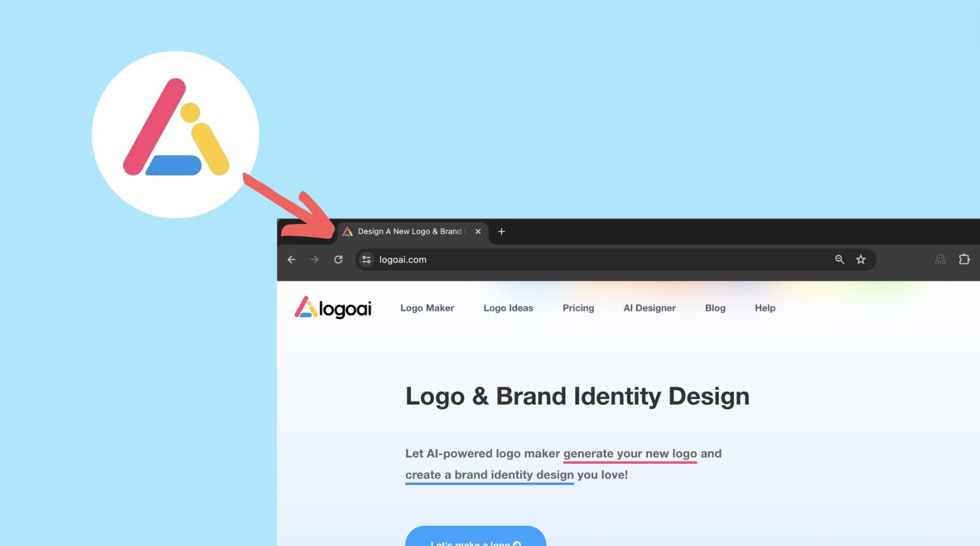
Task: Click the logoai logo in the header
Action: [x=333, y=308]
